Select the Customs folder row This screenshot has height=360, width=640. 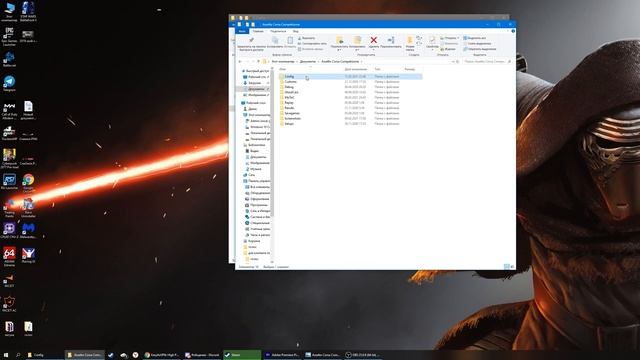(350, 82)
